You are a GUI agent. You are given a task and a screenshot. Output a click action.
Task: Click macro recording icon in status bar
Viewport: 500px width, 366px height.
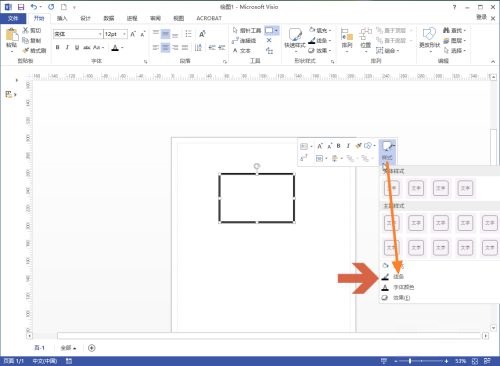click(69, 361)
